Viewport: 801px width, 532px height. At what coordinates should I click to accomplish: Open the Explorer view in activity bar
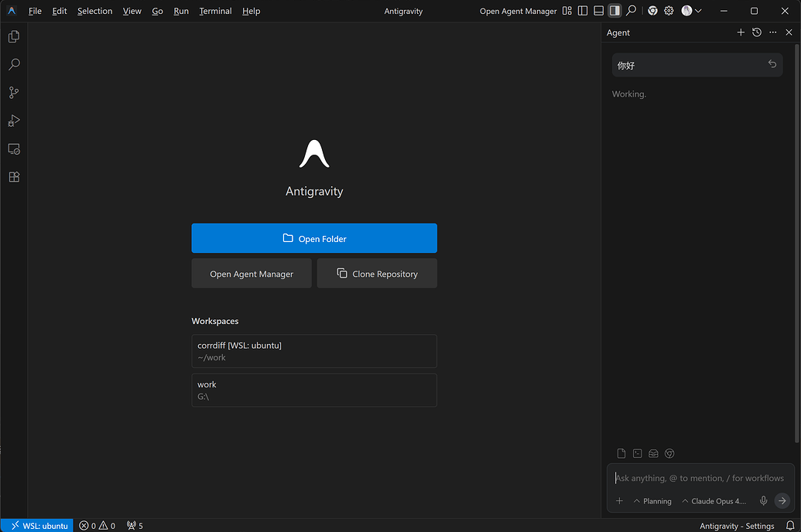[14, 36]
